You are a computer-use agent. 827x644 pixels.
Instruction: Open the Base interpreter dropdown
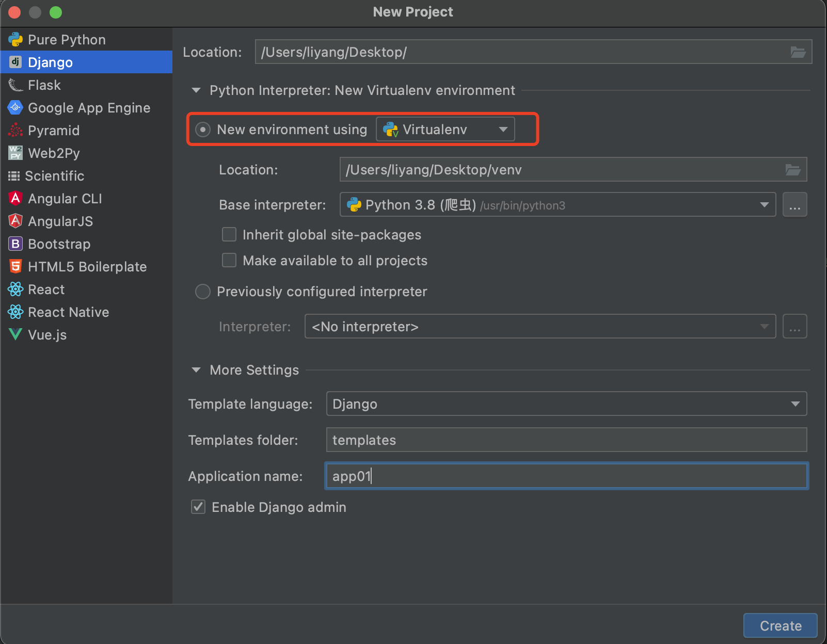(x=558, y=205)
